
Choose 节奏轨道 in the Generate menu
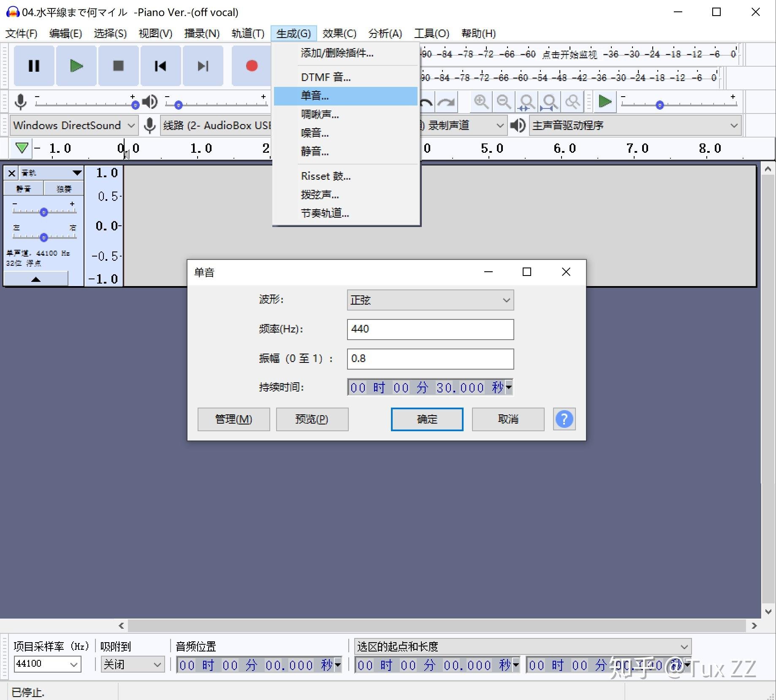click(x=346, y=213)
